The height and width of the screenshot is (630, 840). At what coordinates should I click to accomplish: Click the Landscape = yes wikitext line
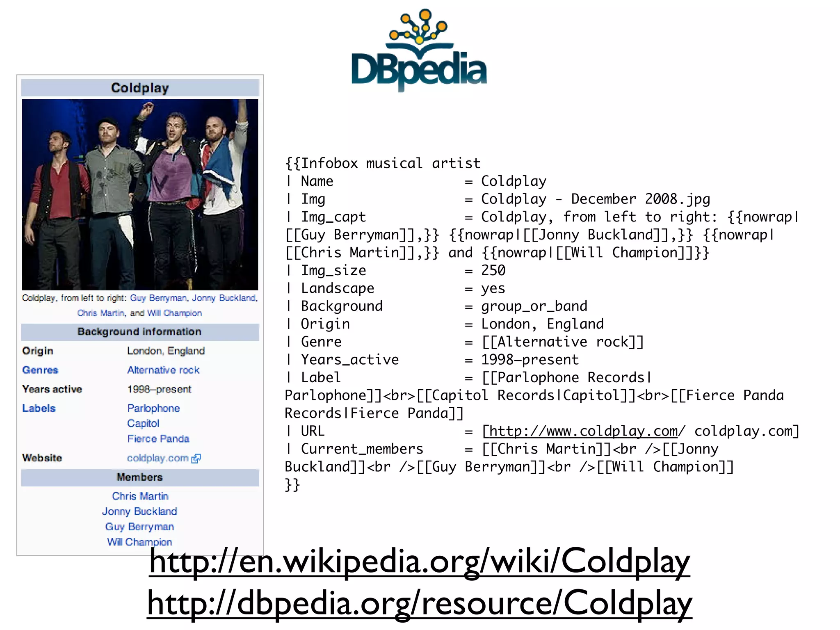tap(395, 288)
